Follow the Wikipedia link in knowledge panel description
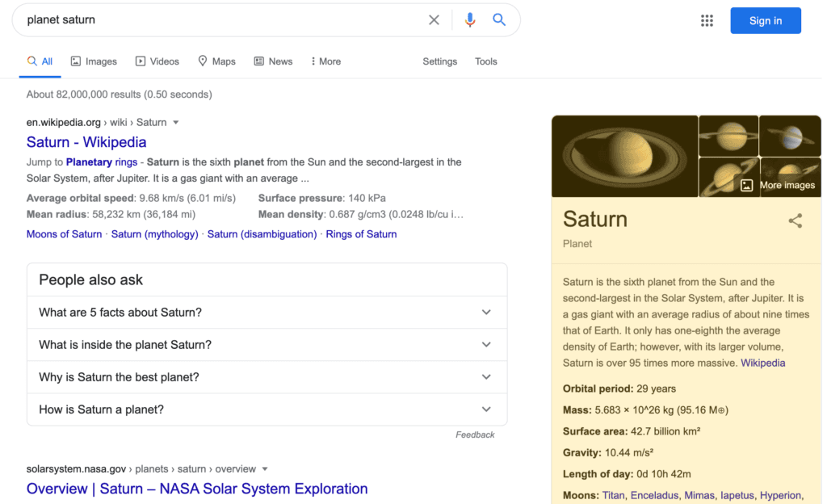The height and width of the screenshot is (504, 827). tap(762, 363)
